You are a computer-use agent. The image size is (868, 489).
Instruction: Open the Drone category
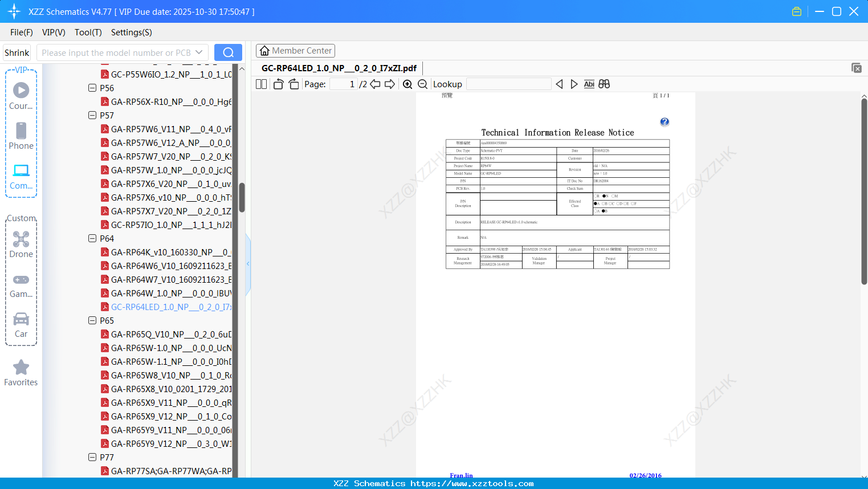pyautogui.click(x=21, y=244)
